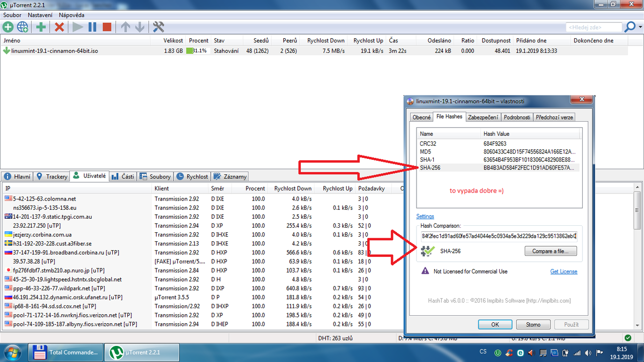Click into the Hash Comparison input field
Screen dimensions: 644x362
tap(499, 236)
